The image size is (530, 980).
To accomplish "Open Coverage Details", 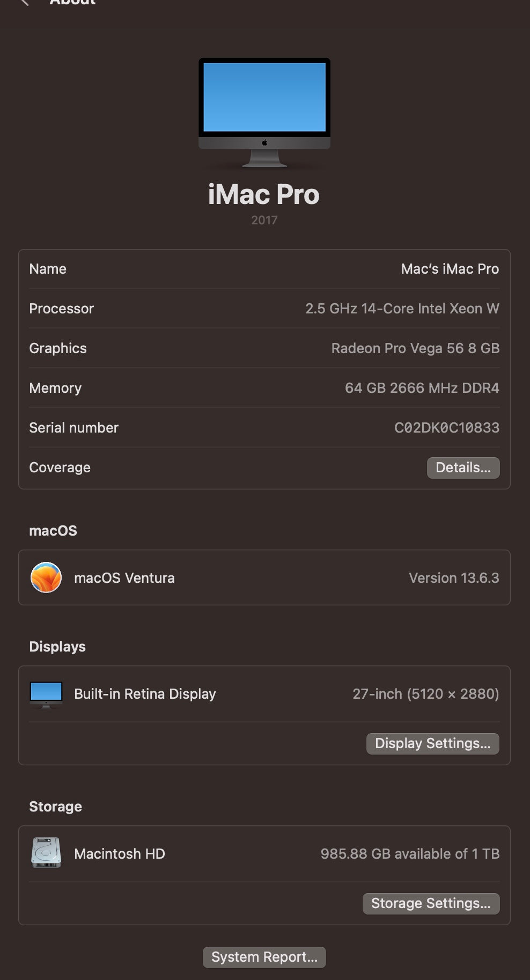I will pyautogui.click(x=463, y=467).
